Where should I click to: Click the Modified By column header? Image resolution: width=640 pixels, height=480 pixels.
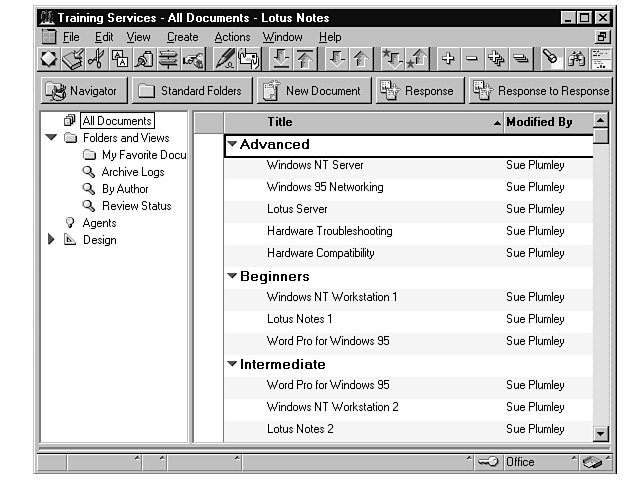[x=548, y=122]
